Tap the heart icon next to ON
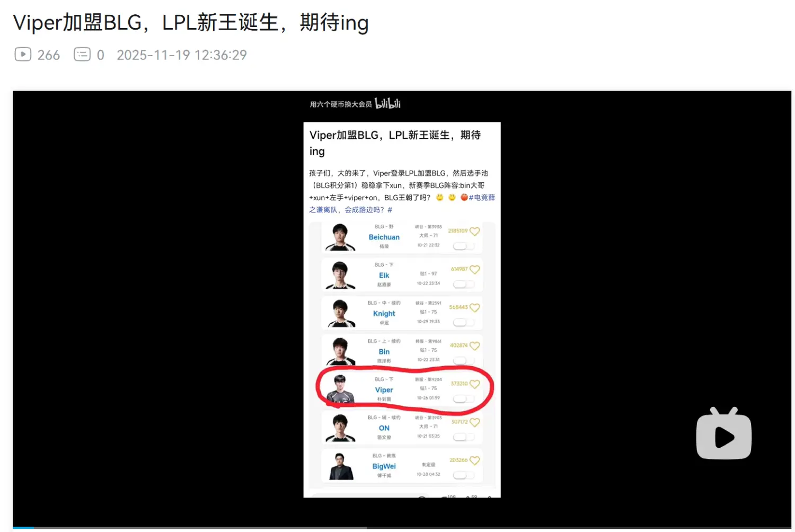The image size is (795, 532). [475, 422]
